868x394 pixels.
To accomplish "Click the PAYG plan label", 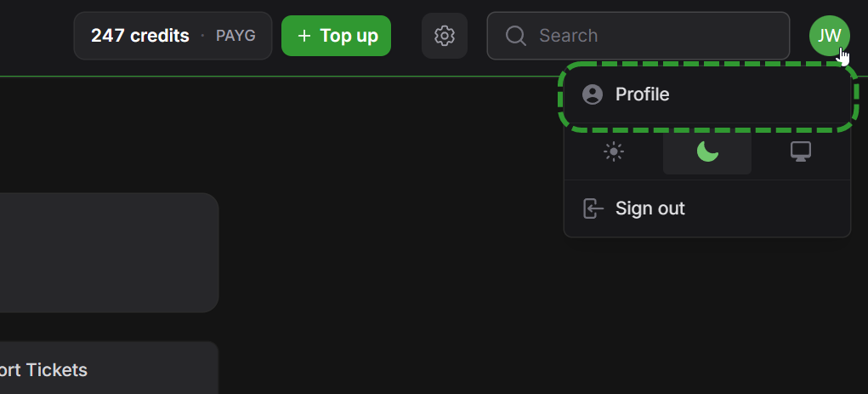I will [x=235, y=36].
